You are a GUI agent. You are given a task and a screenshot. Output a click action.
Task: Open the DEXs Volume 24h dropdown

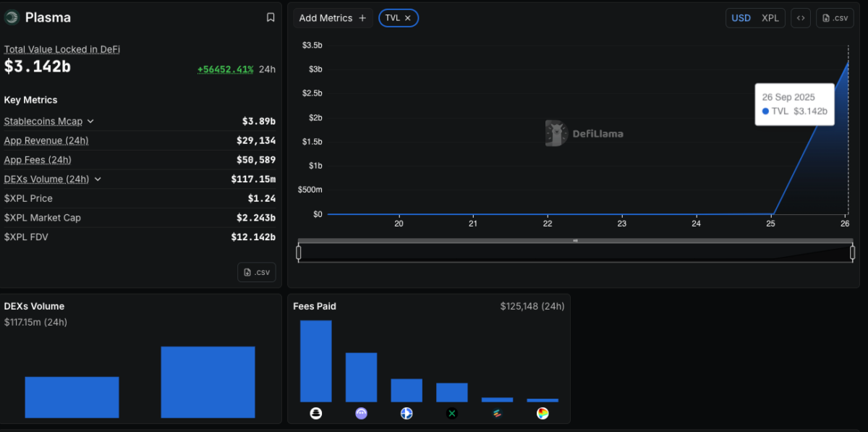tap(98, 179)
